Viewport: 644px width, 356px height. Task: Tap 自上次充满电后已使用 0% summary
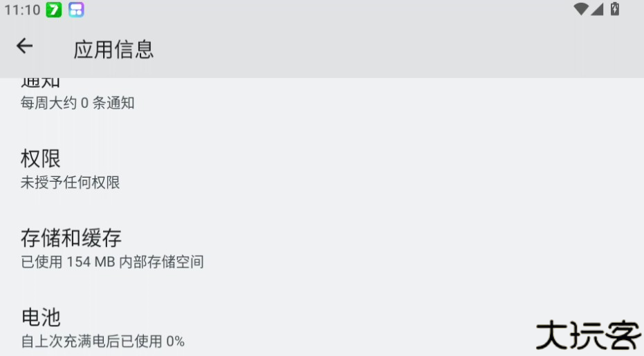pos(102,341)
